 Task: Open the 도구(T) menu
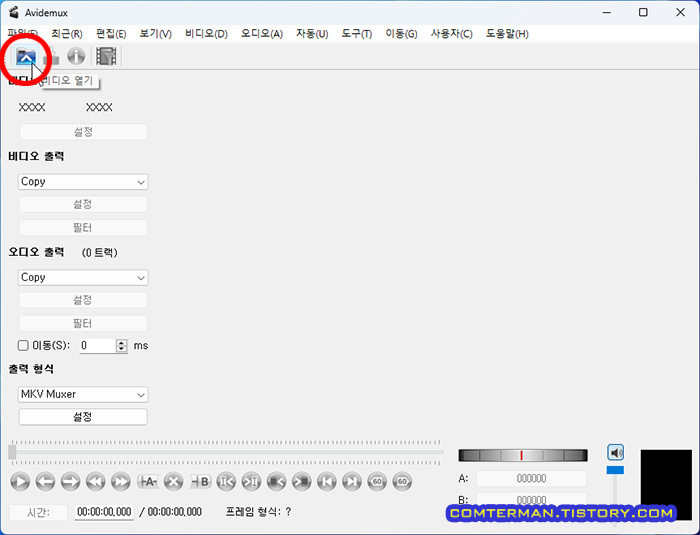click(357, 34)
